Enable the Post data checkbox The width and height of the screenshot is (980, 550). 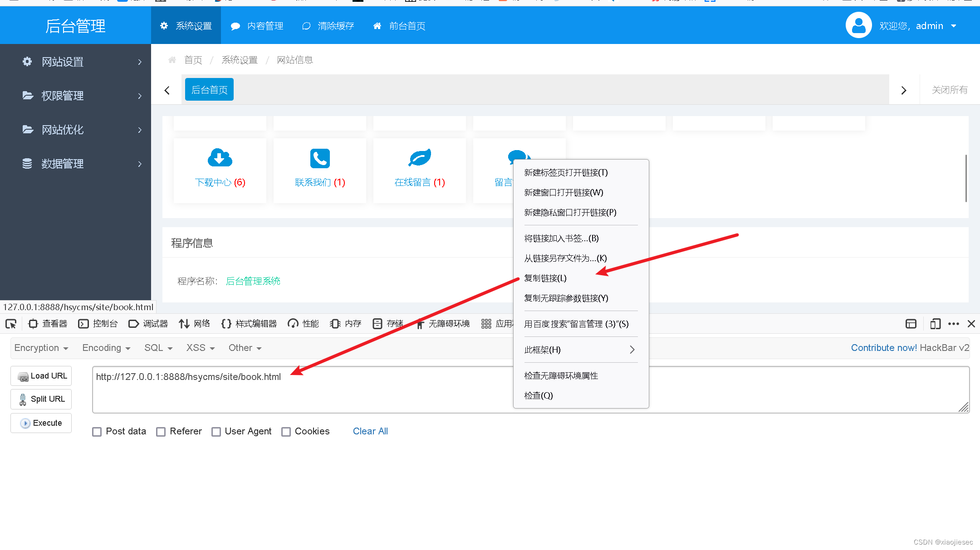(x=97, y=432)
